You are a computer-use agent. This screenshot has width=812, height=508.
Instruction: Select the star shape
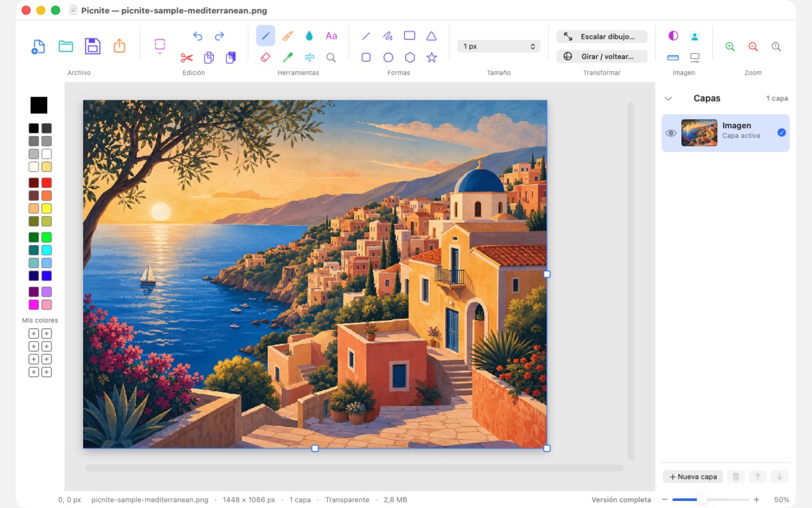(431, 58)
